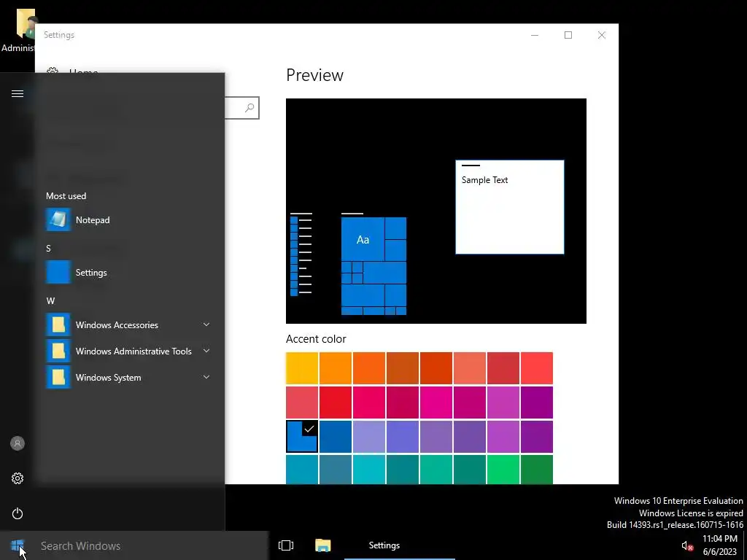The image size is (747, 560).
Task: Open the user account icon in Start
Action: [18, 443]
